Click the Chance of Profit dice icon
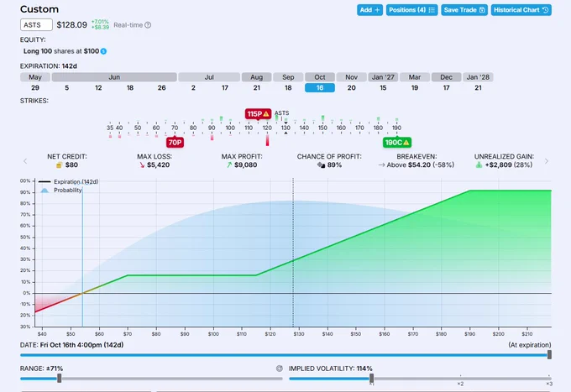Viewport: 571px width, 392px height. [321, 165]
